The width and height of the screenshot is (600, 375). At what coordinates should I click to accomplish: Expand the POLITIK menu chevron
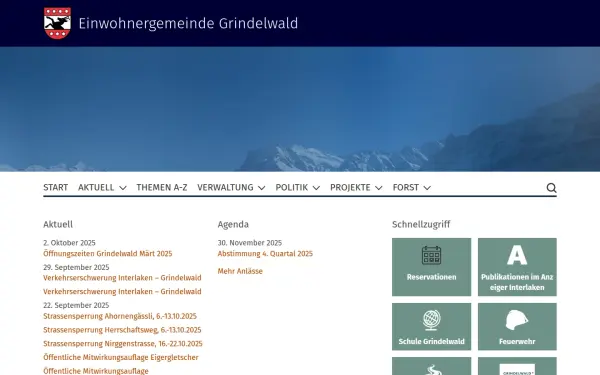(x=316, y=188)
